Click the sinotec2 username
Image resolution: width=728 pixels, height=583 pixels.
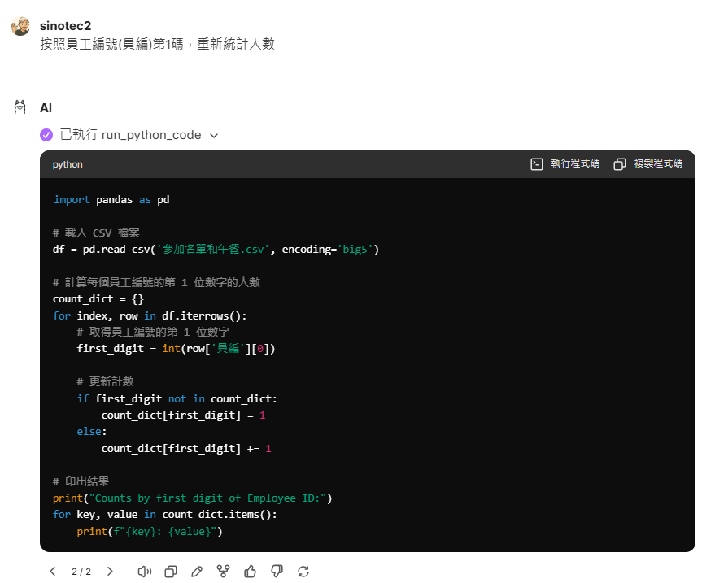coord(65,25)
